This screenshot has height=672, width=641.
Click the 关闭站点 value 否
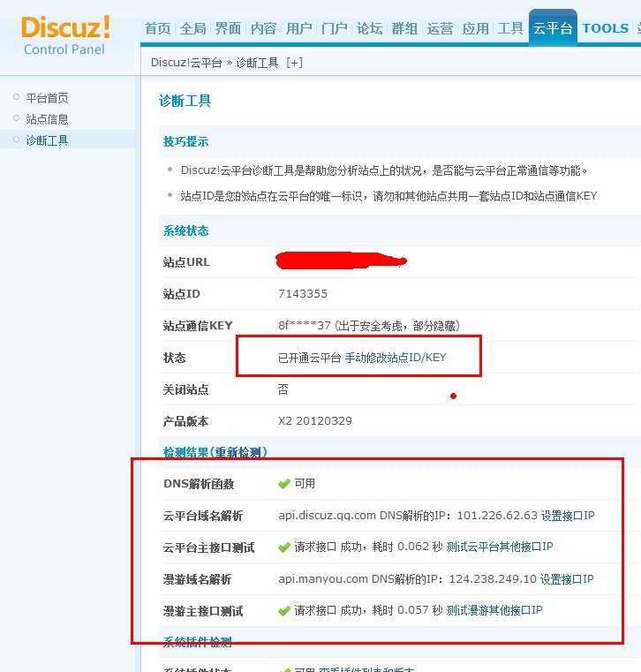pos(283,389)
